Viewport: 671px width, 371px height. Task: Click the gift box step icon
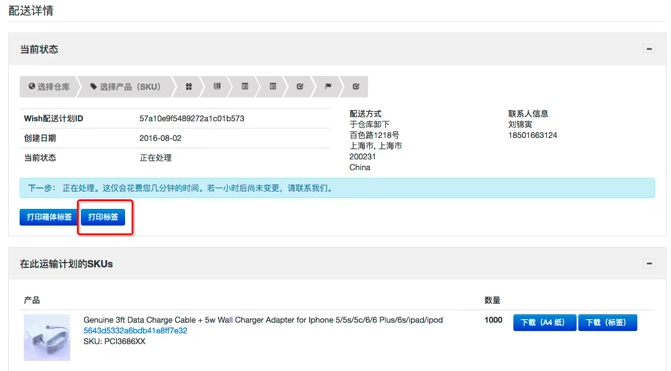coord(189,86)
